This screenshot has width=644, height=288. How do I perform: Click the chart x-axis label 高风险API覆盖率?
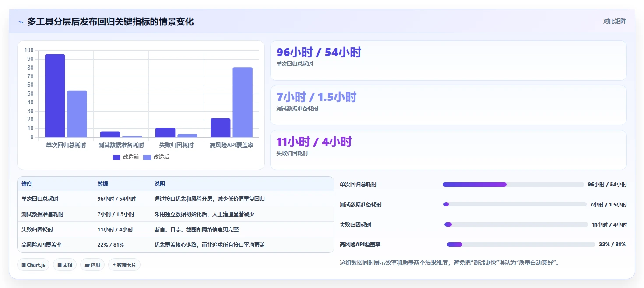232,145
